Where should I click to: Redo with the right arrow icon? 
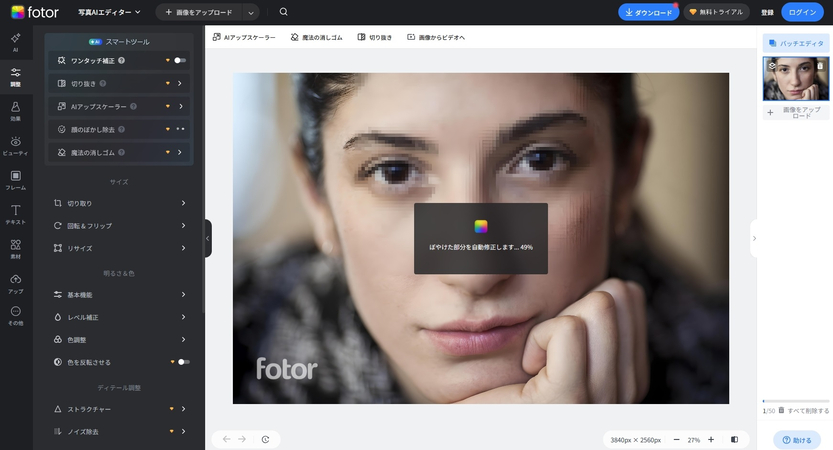click(x=242, y=439)
